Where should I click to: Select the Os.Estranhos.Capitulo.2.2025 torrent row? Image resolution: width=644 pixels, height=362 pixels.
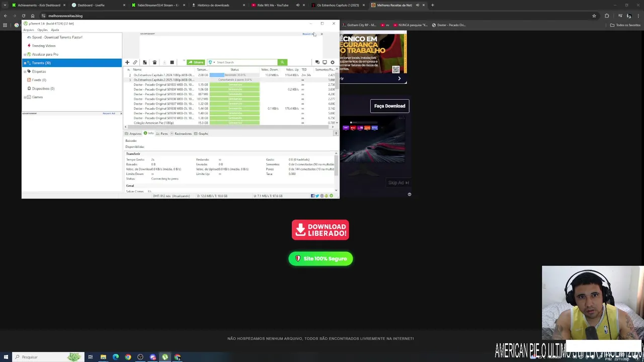pyautogui.click(x=230, y=80)
